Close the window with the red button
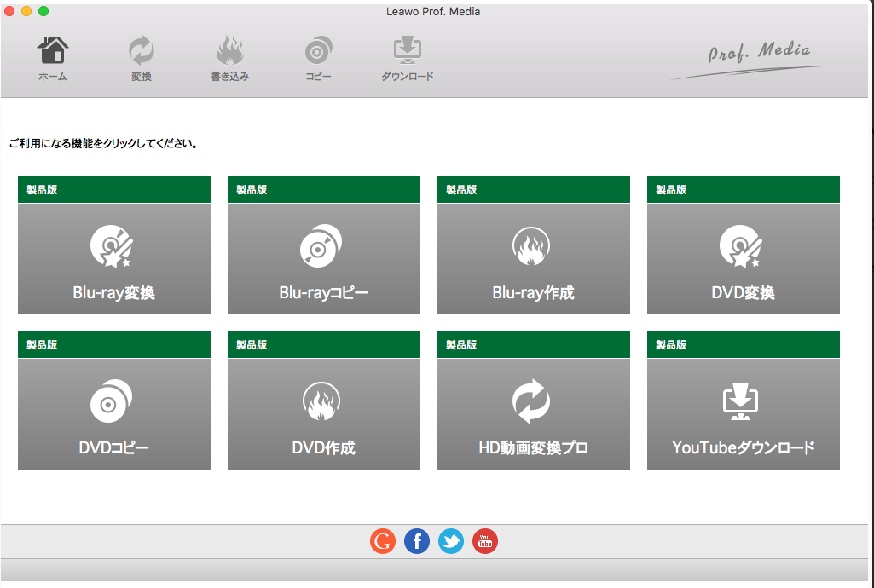The width and height of the screenshot is (874, 588). 9,11
